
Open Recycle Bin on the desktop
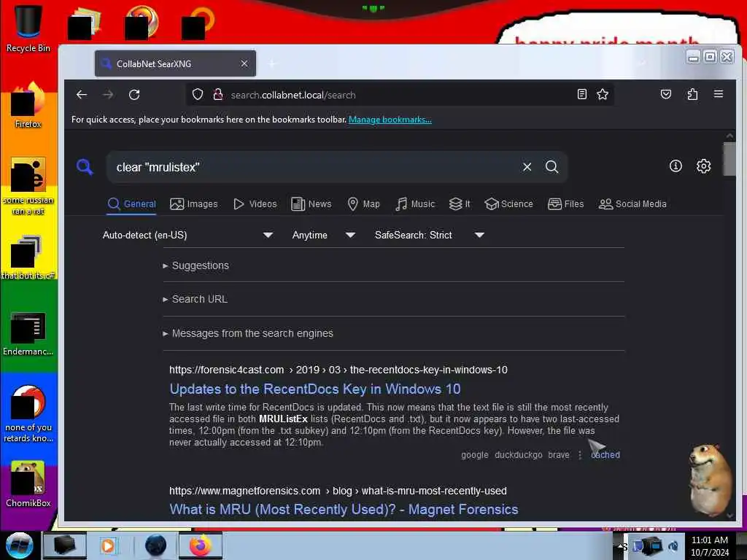coord(28,29)
